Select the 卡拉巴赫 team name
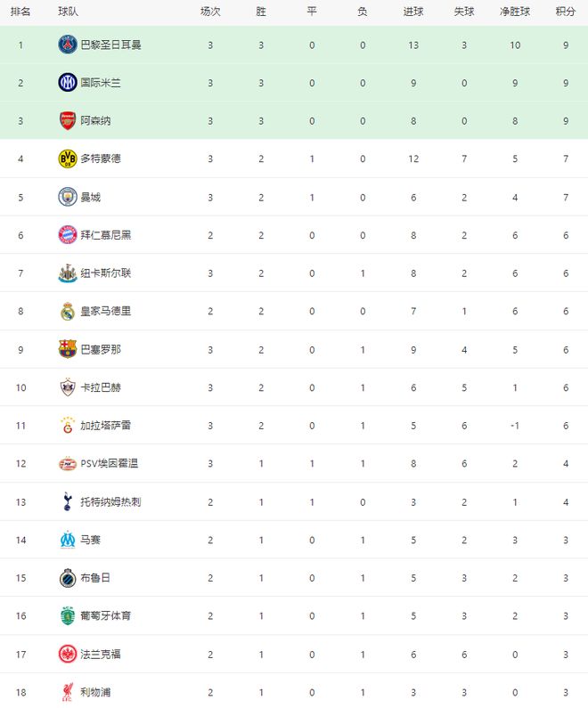The image size is (588, 708). (x=100, y=387)
